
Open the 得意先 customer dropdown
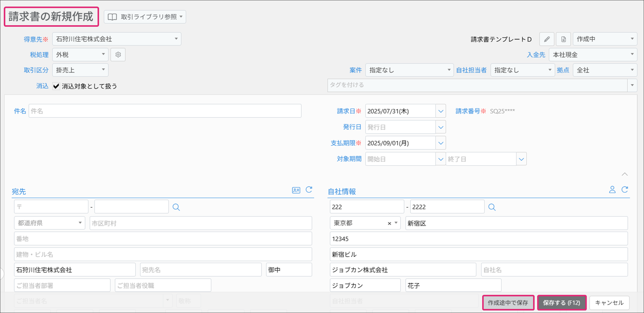pyautogui.click(x=117, y=39)
